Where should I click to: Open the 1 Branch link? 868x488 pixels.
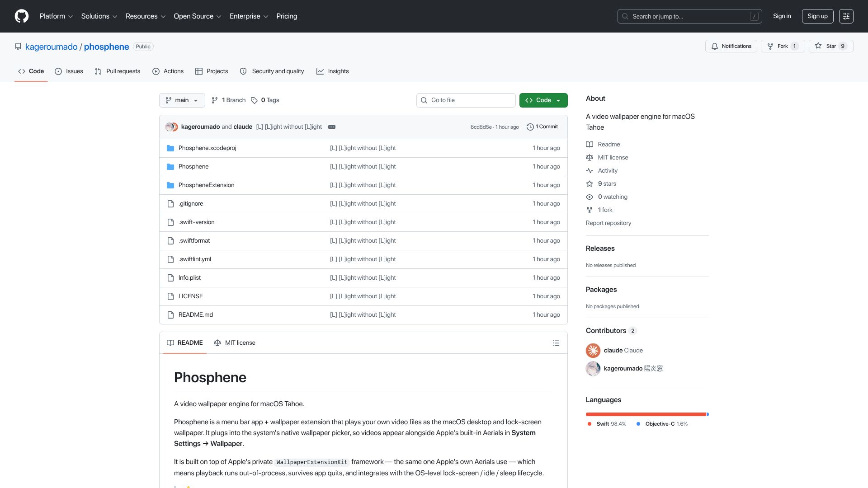click(228, 100)
